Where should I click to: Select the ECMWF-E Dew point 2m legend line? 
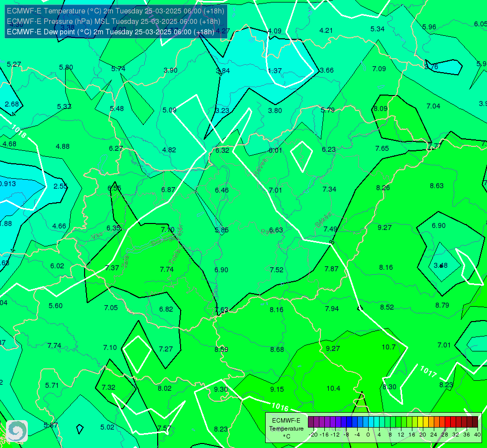[110, 32]
